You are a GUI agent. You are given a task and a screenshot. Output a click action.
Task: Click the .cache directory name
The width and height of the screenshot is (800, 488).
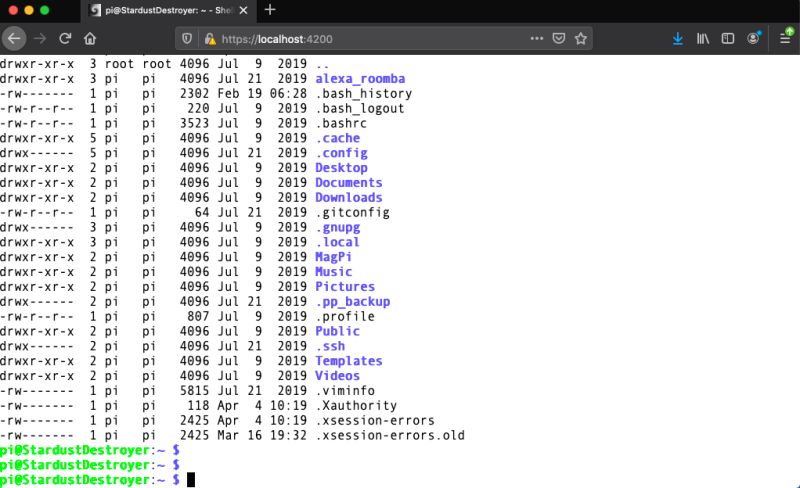click(x=338, y=138)
